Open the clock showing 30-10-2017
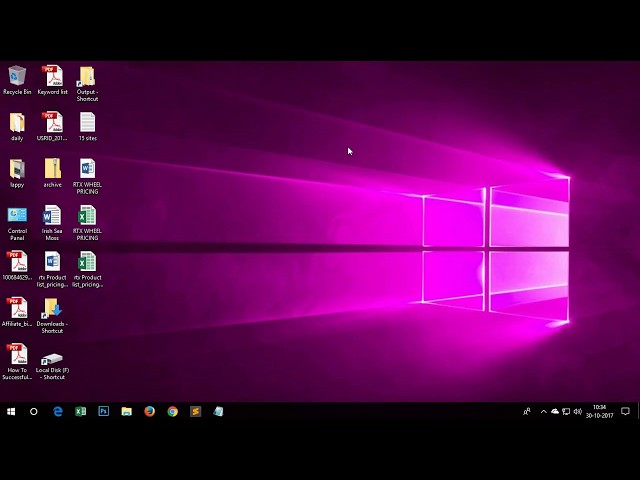Viewport: 640px width, 480px height. point(599,411)
